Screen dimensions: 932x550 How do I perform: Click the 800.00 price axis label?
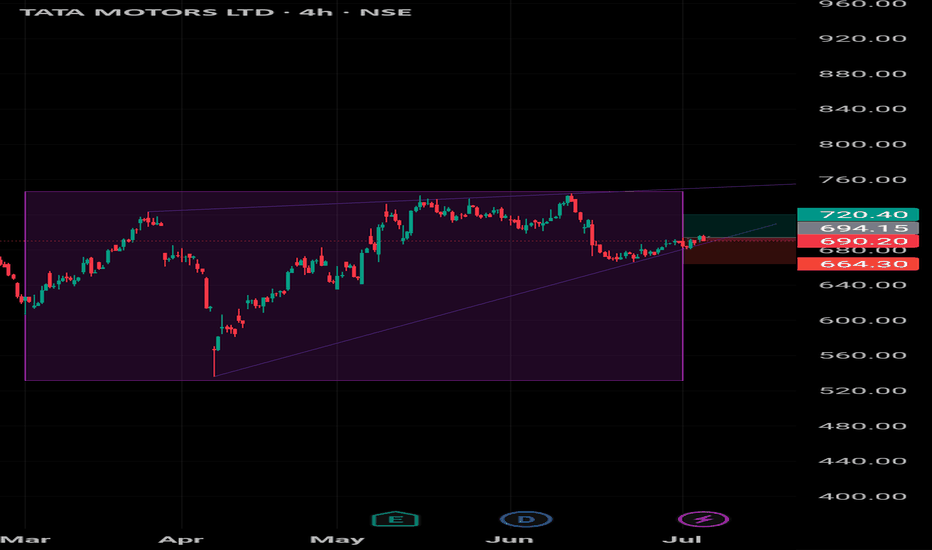[862, 144]
